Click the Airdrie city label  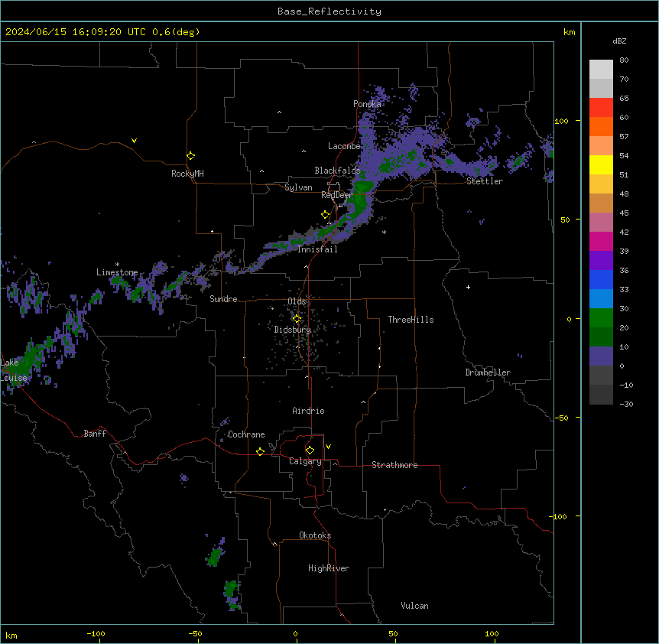pos(309,411)
